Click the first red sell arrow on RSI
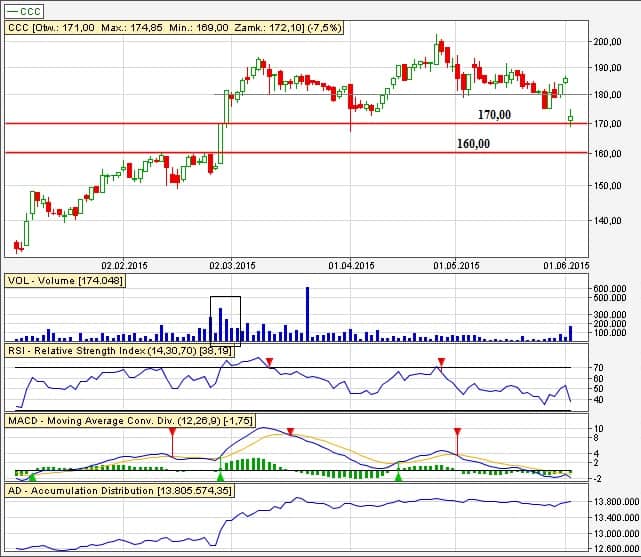Viewport: 641px width, 557px height. click(x=269, y=362)
